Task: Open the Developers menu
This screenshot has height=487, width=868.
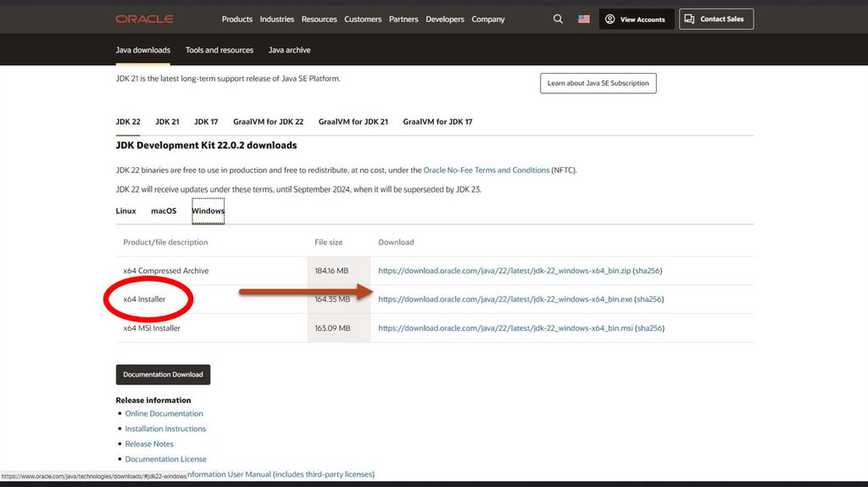Action: (444, 19)
